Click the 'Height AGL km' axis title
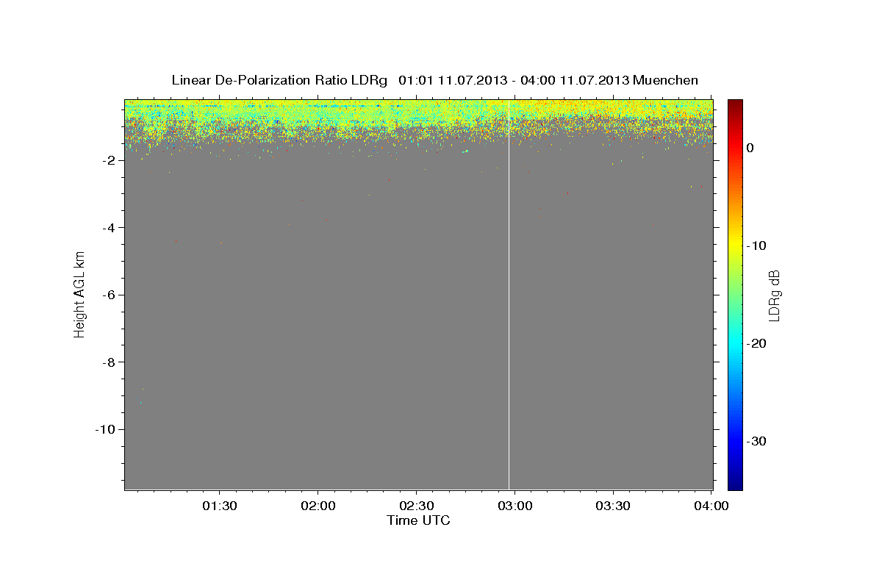The image size is (882, 588). (79, 294)
